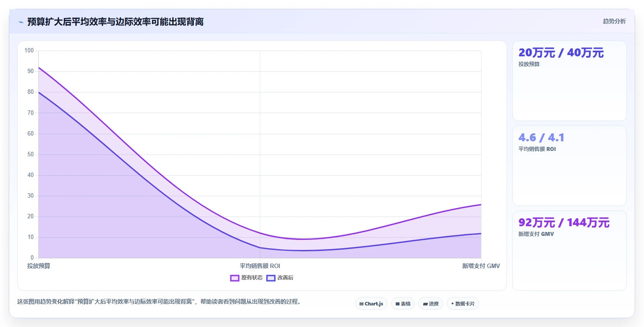Click the y-axis value 10
Screen dimensions: 644x327
pyautogui.click(x=30, y=237)
